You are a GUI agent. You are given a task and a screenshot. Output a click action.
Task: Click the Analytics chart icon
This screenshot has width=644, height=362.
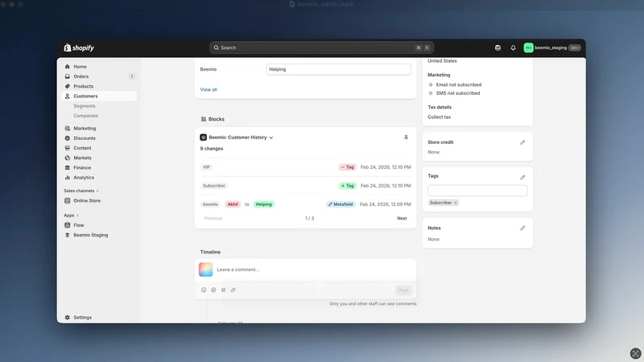(x=68, y=178)
